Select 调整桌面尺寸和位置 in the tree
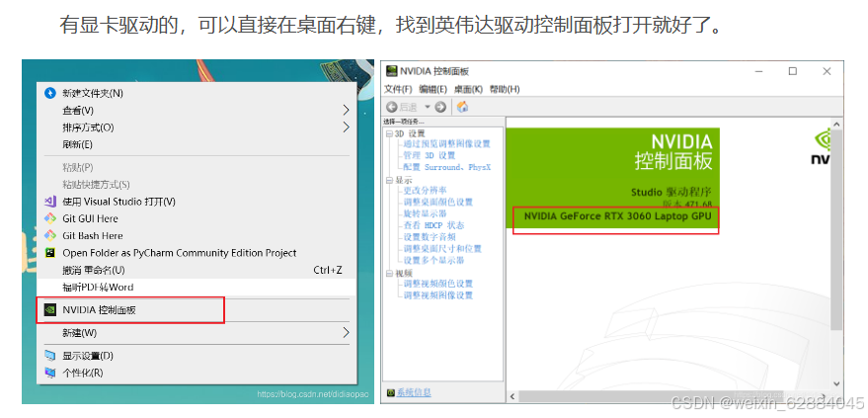The image size is (868, 418). pos(442,249)
